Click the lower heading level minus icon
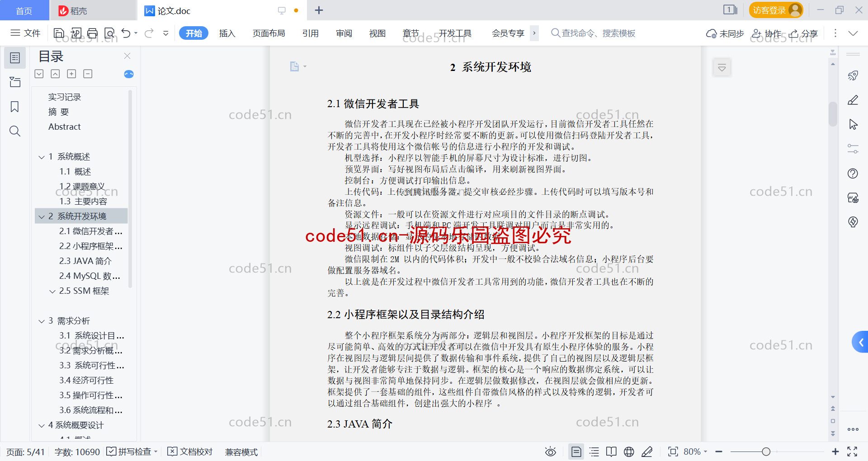The image size is (868, 461). pos(88,74)
